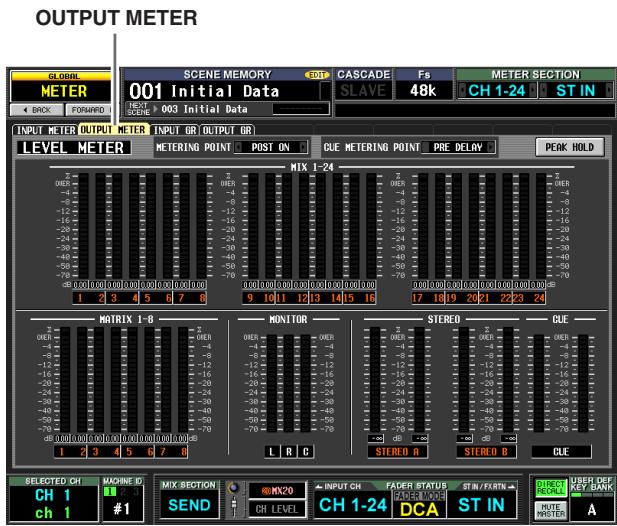Click the STEREO B label button
617x526 pixels.
pos(486,452)
